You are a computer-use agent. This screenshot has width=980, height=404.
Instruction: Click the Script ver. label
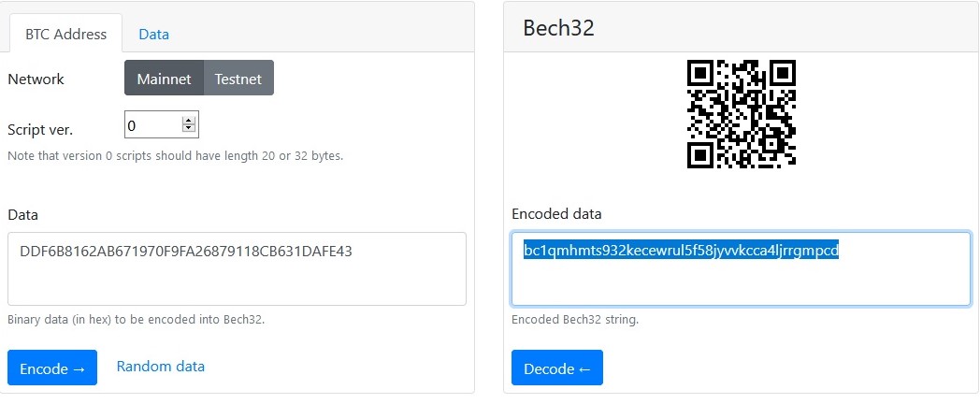[x=40, y=130]
